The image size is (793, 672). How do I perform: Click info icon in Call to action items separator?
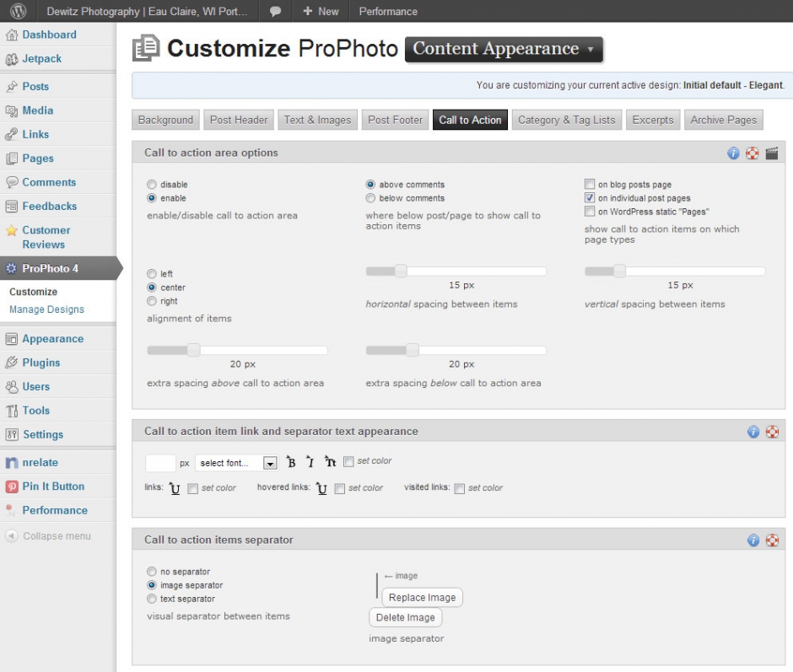[x=753, y=540]
